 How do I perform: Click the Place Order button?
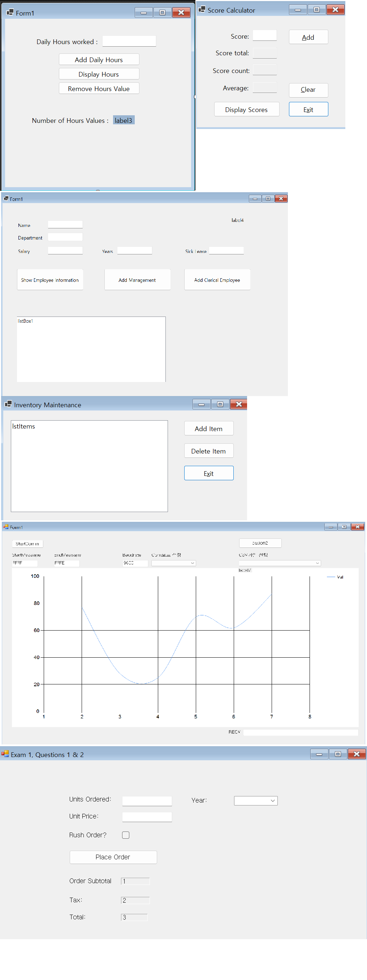113,857
